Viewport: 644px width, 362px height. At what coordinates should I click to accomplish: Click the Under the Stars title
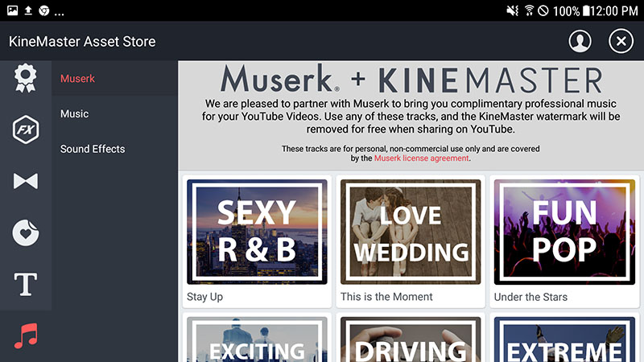[530, 297]
